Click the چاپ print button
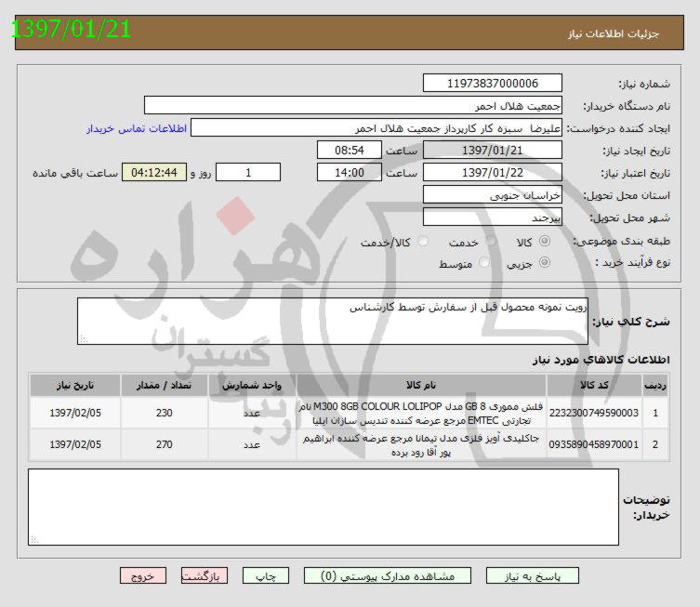Image resolution: width=700 pixels, height=607 pixels. (266, 575)
